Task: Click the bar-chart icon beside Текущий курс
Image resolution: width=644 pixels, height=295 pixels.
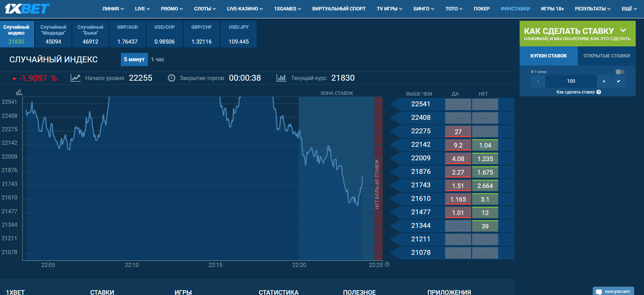Action: click(281, 78)
